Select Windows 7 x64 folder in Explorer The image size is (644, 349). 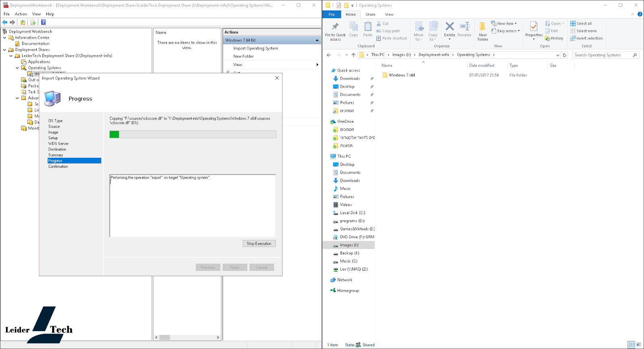[x=402, y=75]
